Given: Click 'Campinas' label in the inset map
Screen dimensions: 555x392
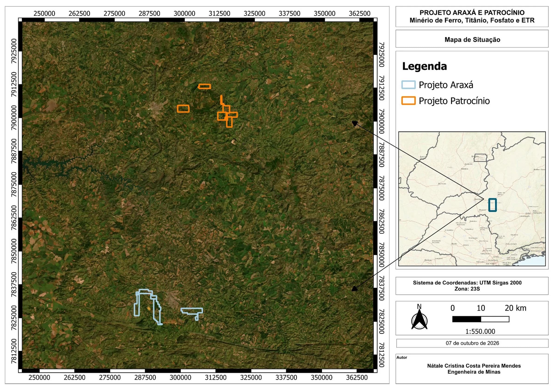Looking at the screenshot, I should pos(485,254).
